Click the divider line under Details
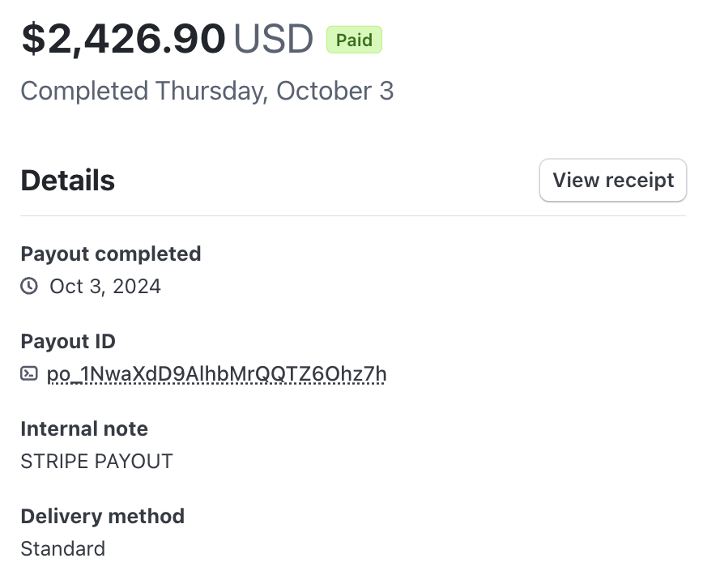Screen dimensions: 703x588 pyautogui.click(x=352, y=215)
